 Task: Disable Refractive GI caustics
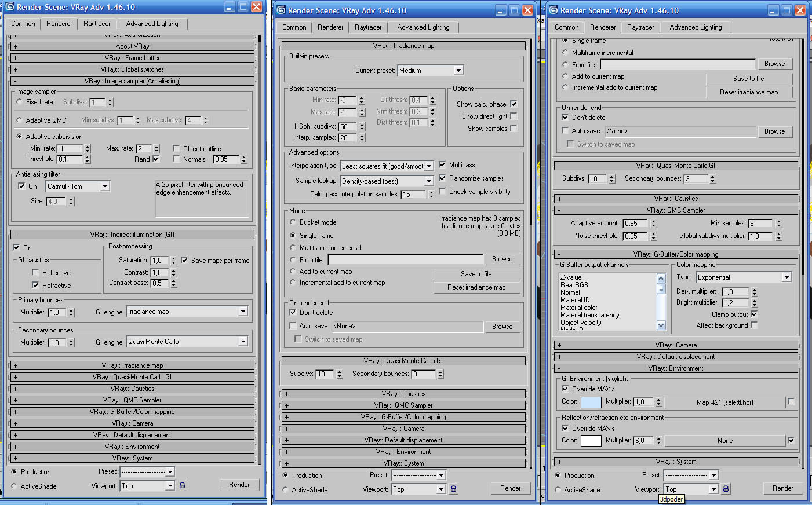[x=35, y=286]
